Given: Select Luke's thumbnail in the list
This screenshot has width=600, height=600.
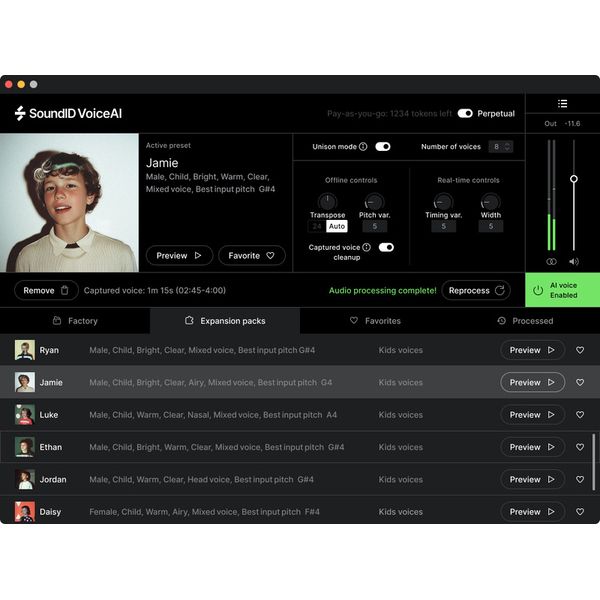Looking at the screenshot, I should tap(25, 414).
